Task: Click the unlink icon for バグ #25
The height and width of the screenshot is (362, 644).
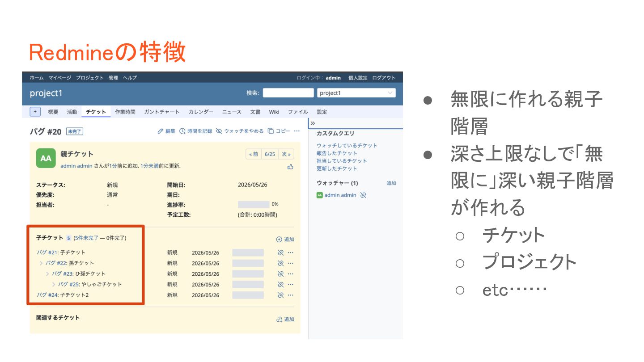Action: 281,285
